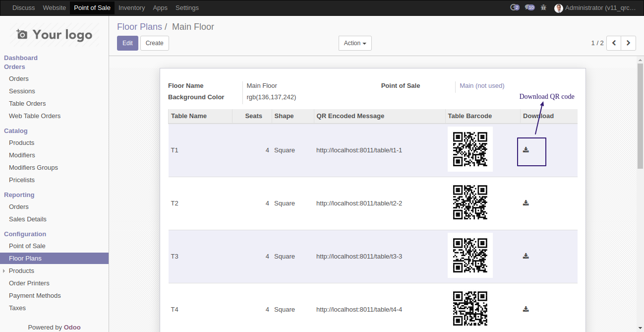Open Pricelists in the sidebar
This screenshot has height=332, width=644.
(22, 180)
